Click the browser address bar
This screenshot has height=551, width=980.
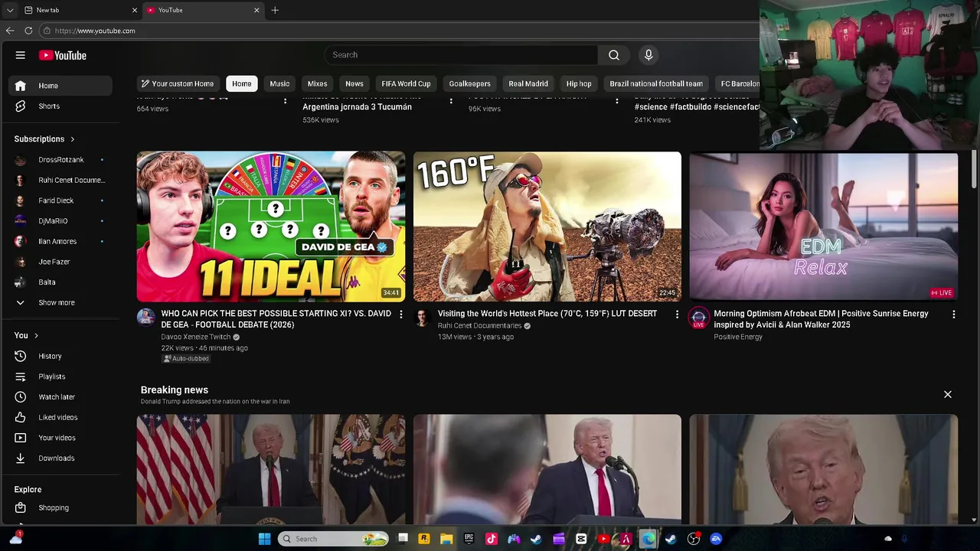tap(398, 31)
